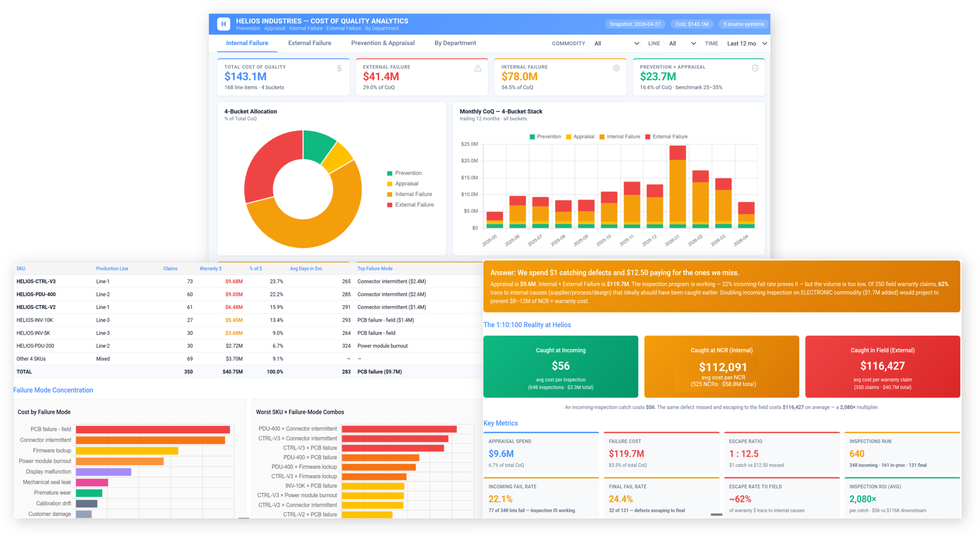980x537 pixels.
Task: Select the HELIOS-CTRL-V3 row
Action: click(x=248, y=281)
